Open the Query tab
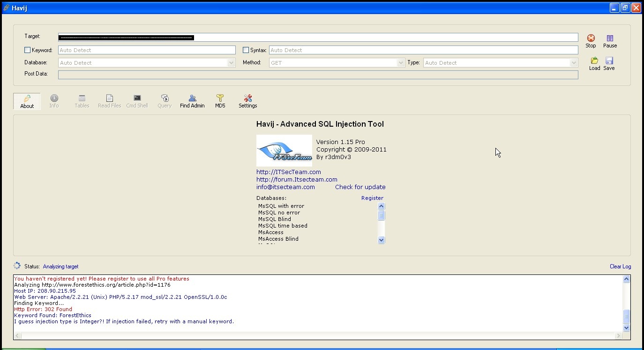 (165, 101)
